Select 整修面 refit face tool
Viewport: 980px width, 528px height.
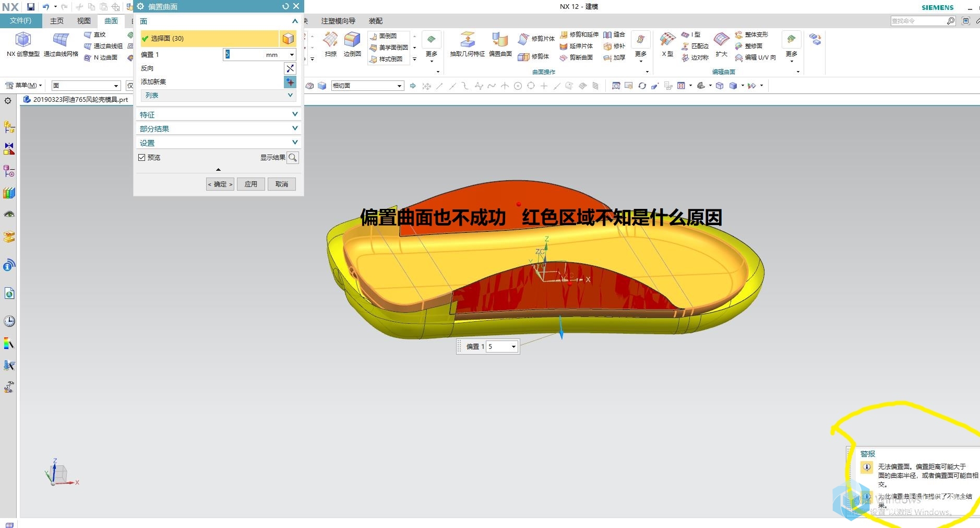[749, 46]
